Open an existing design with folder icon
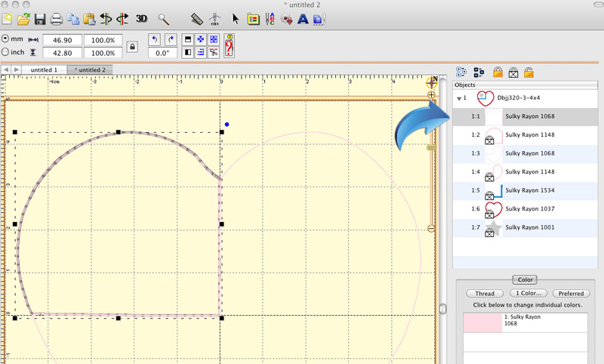Image resolution: width=604 pixels, height=364 pixels. pos(23,19)
